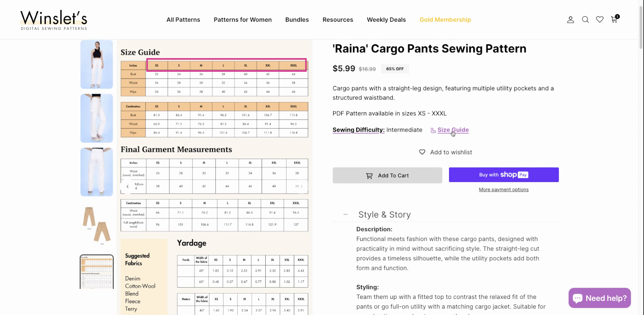
Task: Open the search magnifier icon
Action: (x=585, y=20)
